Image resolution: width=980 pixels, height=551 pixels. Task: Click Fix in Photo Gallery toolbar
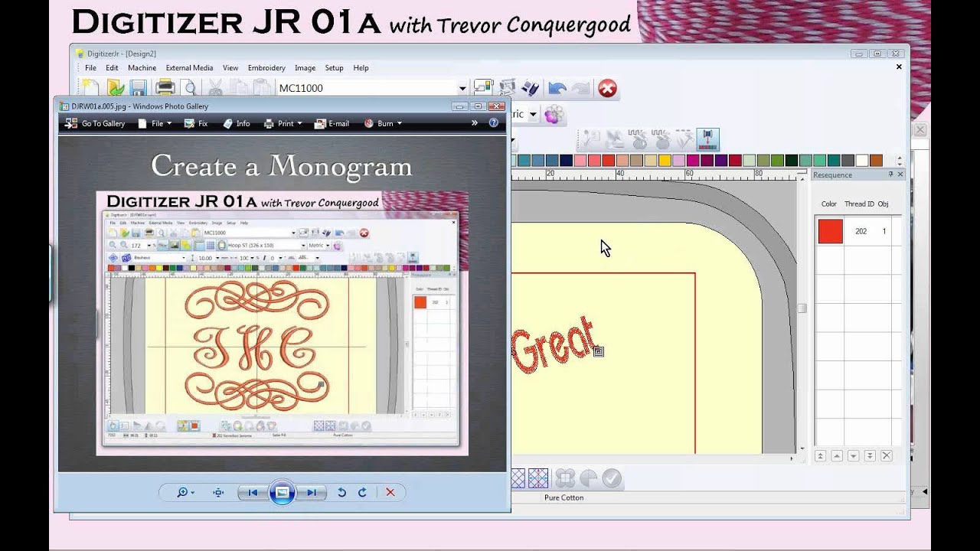[x=196, y=123]
